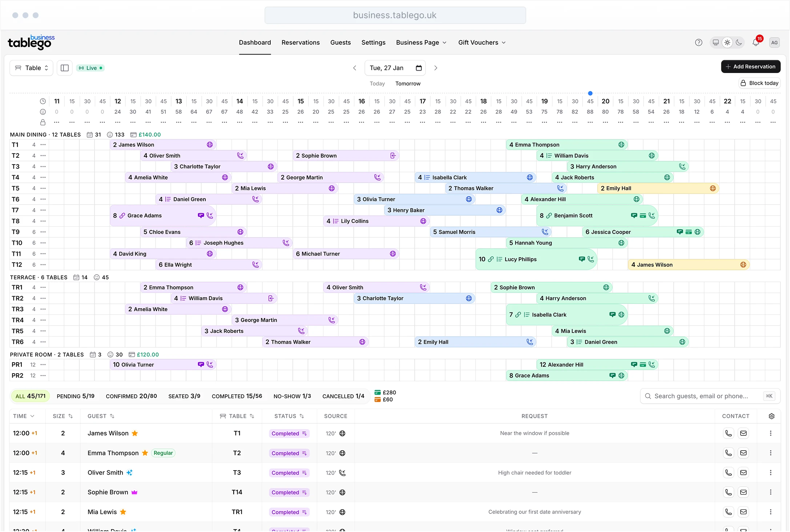Expand the Gift Vouchers dropdown

[x=481, y=43]
